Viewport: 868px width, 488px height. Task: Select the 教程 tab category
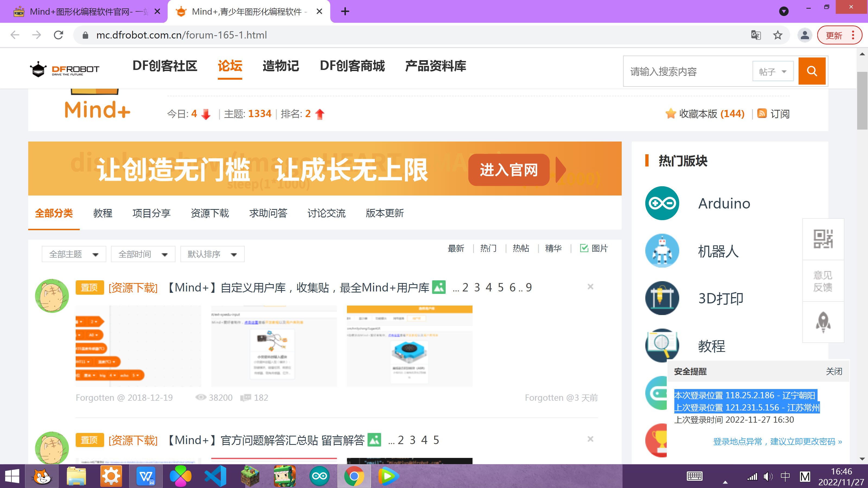(103, 213)
